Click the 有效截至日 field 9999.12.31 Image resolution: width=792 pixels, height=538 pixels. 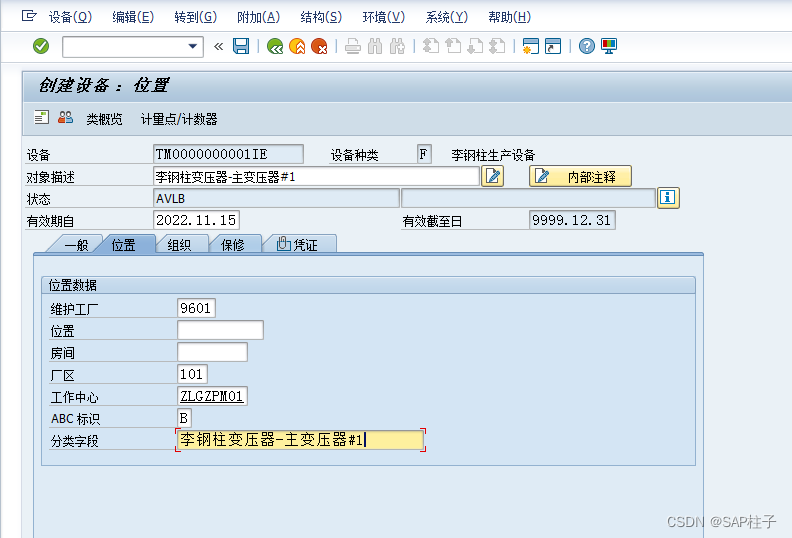click(x=572, y=220)
